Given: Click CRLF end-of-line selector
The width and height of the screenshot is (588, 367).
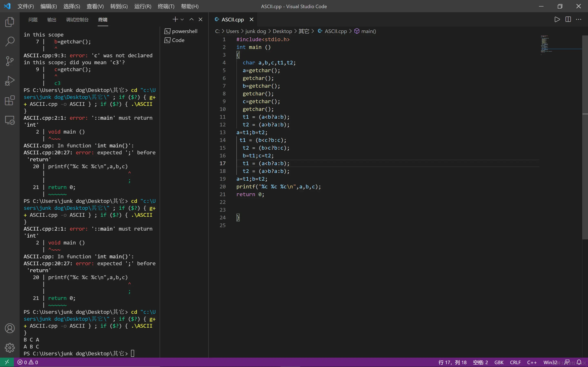Looking at the screenshot, I should tap(515, 362).
